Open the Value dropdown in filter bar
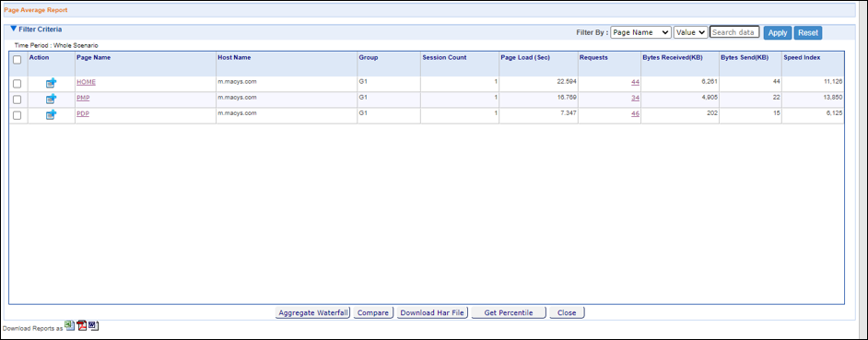This screenshot has height=340, width=868. [691, 32]
